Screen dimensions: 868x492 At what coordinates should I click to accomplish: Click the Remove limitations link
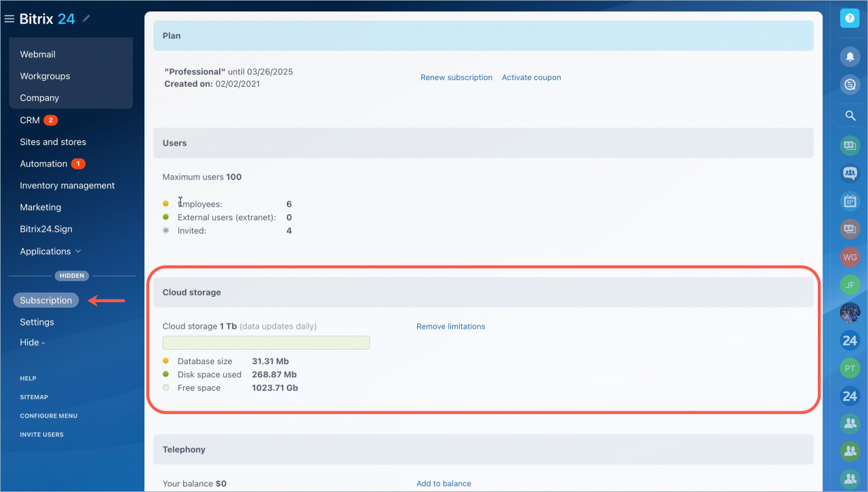pos(450,326)
